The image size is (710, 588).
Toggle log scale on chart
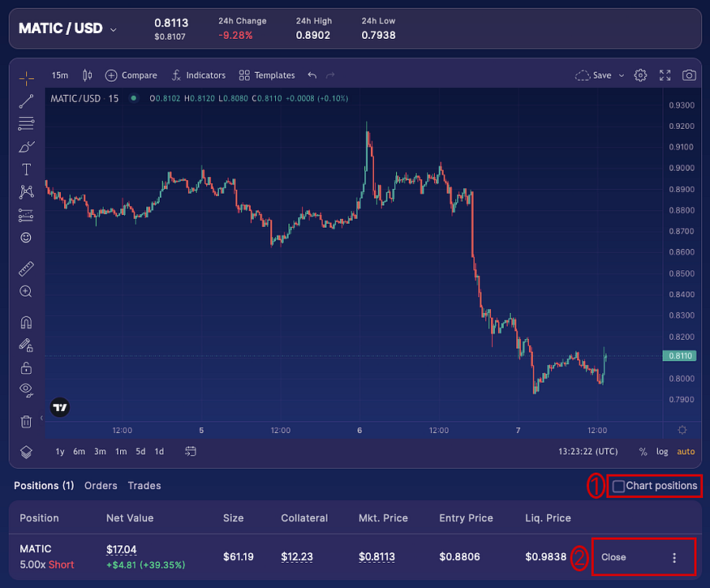click(662, 451)
